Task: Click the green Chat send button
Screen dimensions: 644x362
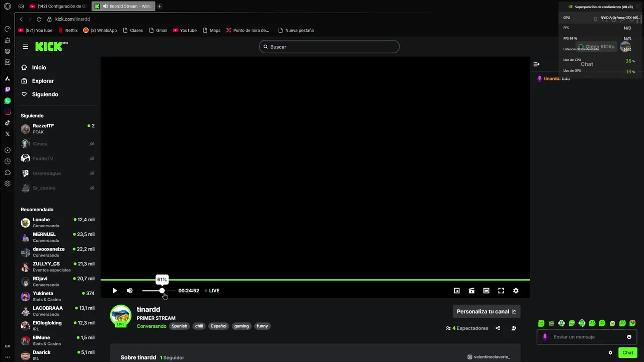Action: [x=628, y=352]
